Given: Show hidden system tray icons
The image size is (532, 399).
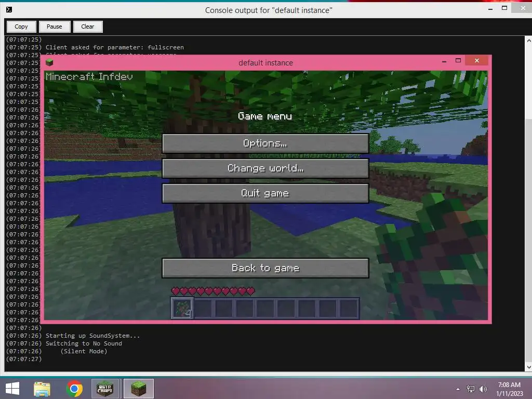Looking at the screenshot, I should [458, 389].
